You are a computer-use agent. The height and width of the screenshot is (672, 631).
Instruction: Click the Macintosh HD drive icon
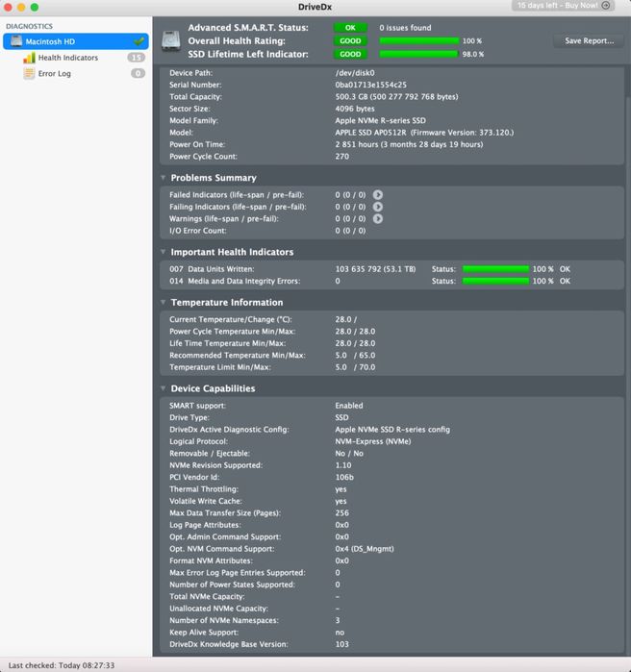coord(16,41)
